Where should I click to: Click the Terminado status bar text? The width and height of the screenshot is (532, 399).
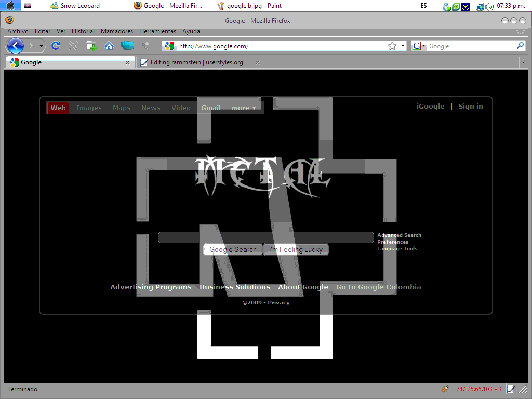point(22,389)
